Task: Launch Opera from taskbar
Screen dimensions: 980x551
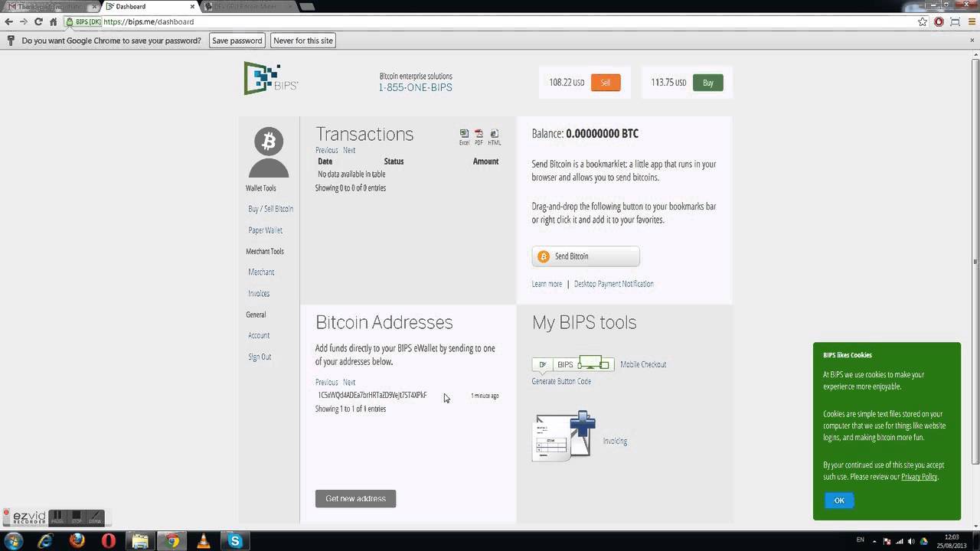Action: coord(109,541)
